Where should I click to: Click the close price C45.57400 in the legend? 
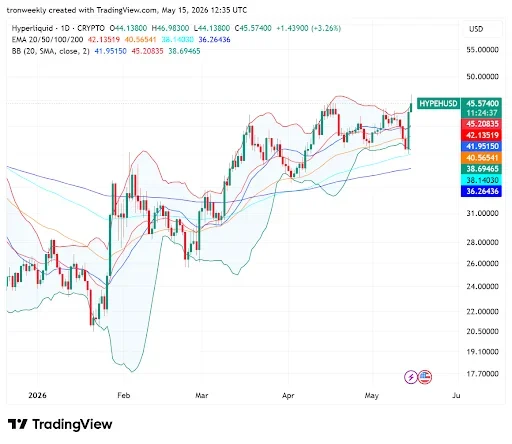click(x=253, y=28)
